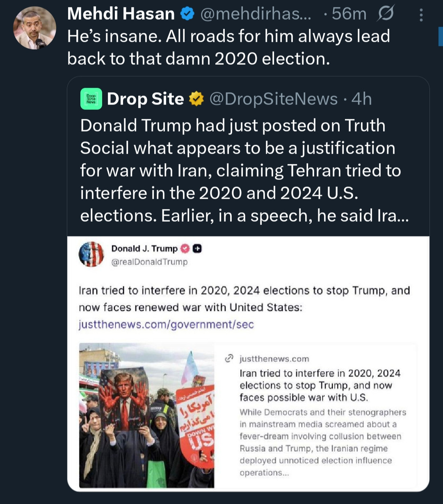
Task: Open the article headline about Iran interference
Action: [320, 385]
